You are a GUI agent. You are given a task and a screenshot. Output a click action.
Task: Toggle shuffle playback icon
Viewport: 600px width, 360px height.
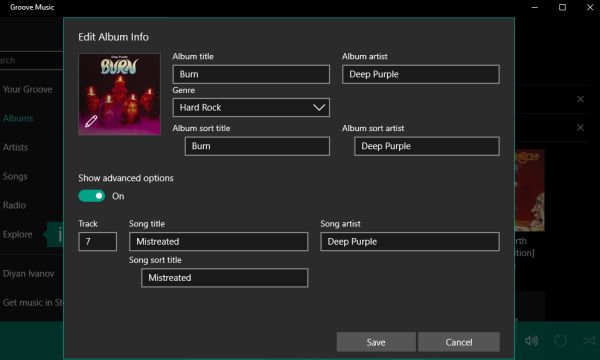[x=589, y=340]
